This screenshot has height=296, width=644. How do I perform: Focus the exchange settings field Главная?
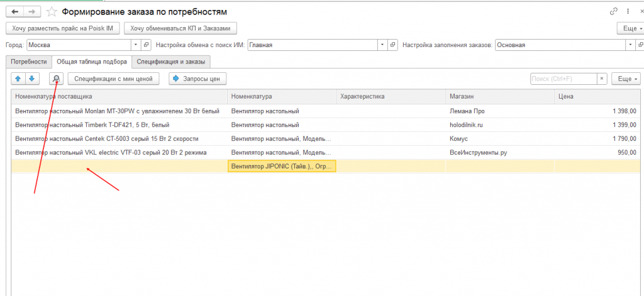click(313, 45)
